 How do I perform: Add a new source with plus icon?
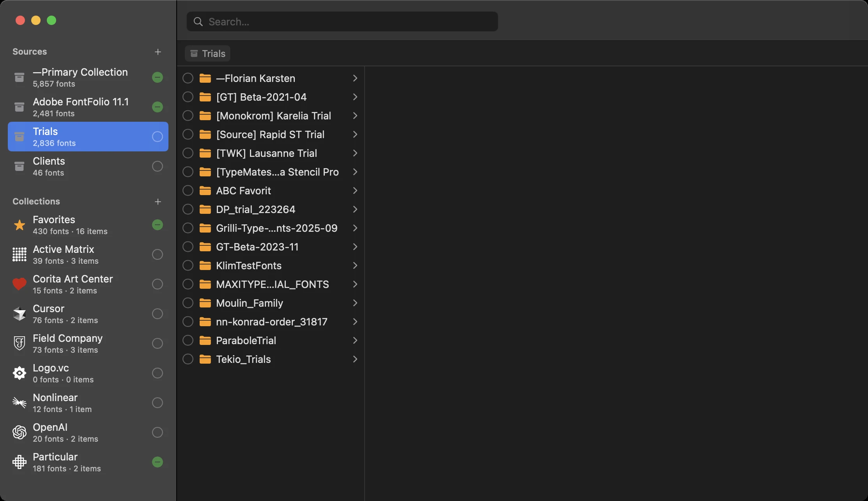pyautogui.click(x=158, y=52)
